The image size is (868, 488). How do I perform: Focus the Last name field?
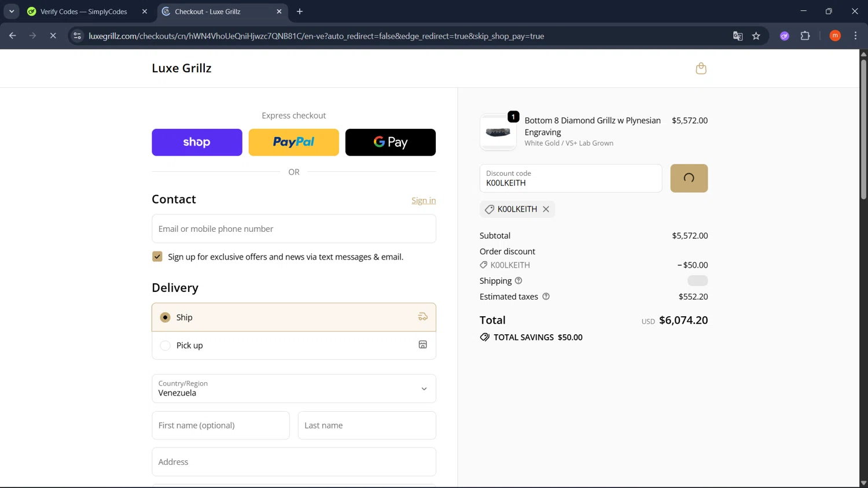367,426
